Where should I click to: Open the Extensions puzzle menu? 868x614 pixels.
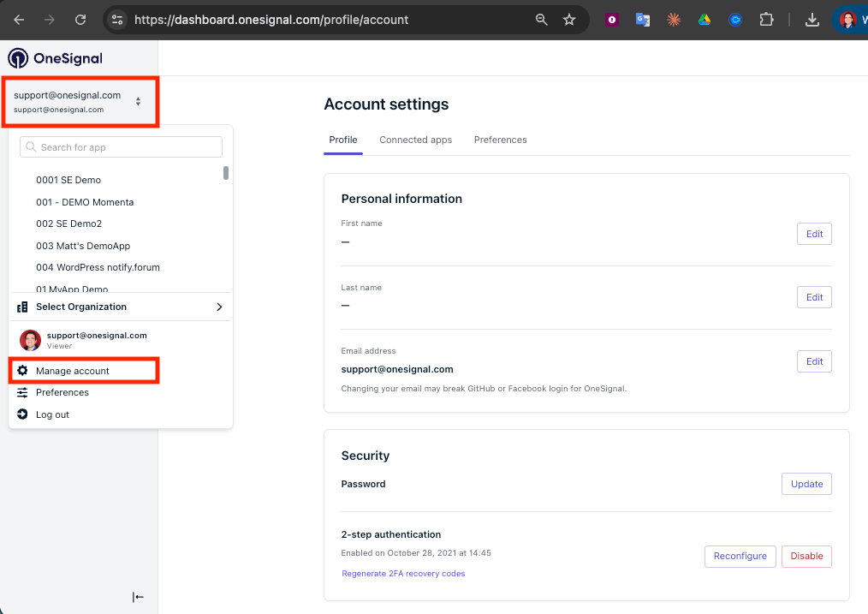[766, 20]
